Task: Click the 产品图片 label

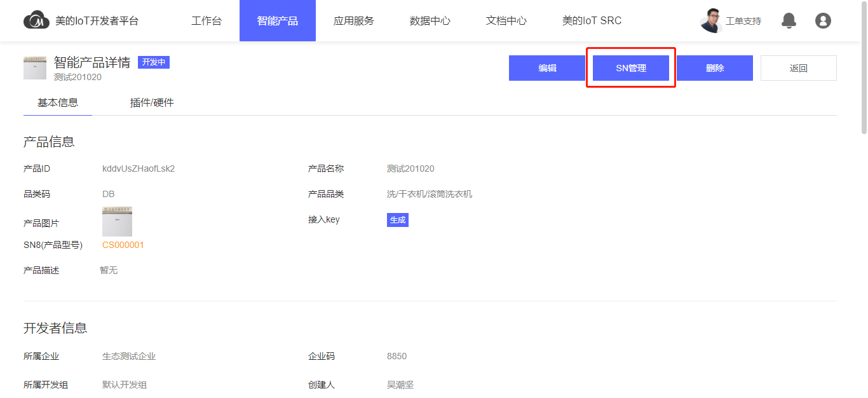Action: 41,223
